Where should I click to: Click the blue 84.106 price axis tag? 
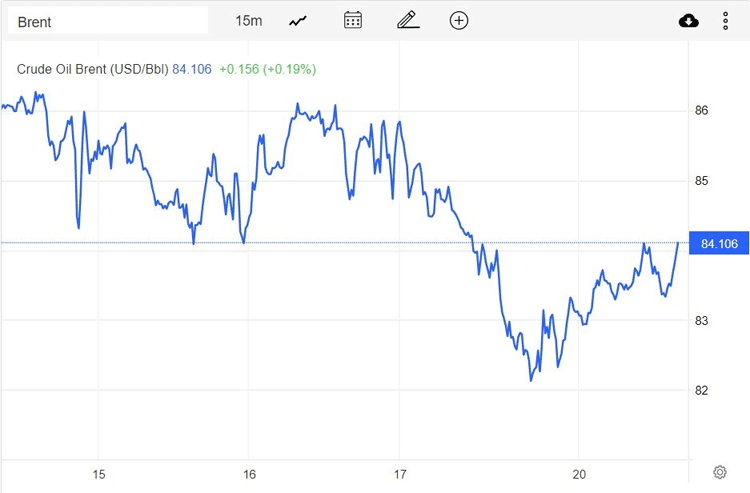719,243
